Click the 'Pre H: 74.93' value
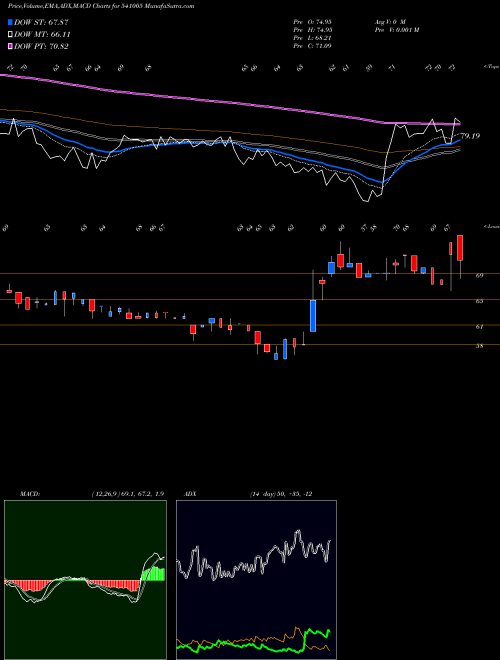500x660 pixels. pyautogui.click(x=313, y=29)
